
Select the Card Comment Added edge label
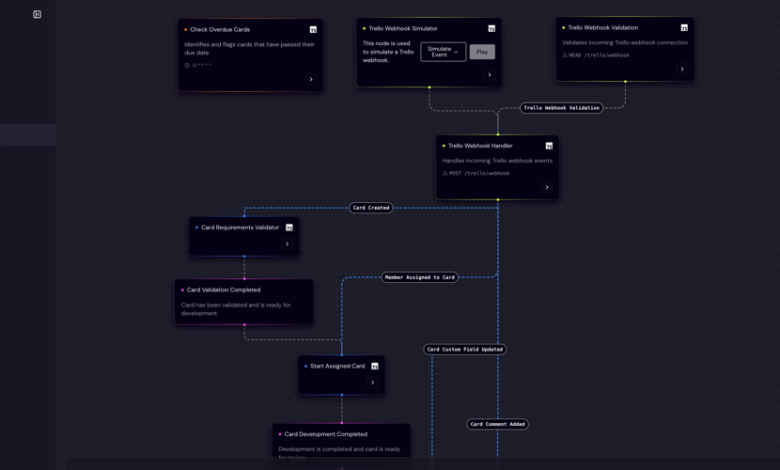(497, 424)
